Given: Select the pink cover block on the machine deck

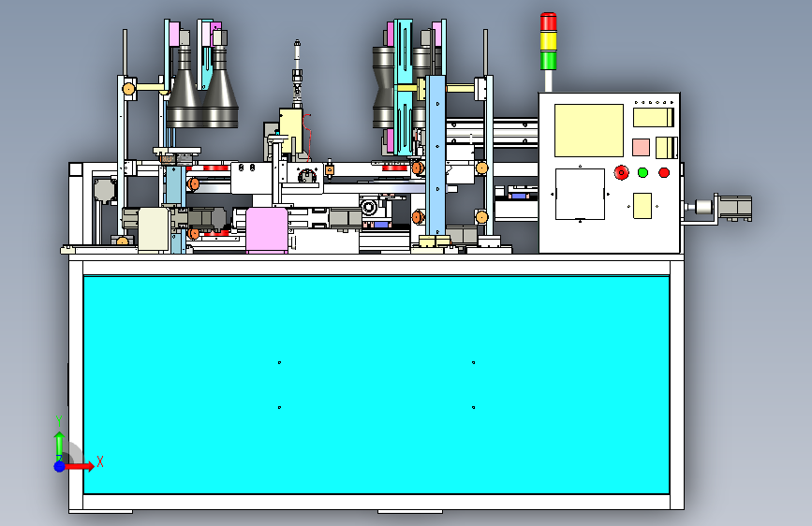Looking at the screenshot, I should pyautogui.click(x=267, y=230).
